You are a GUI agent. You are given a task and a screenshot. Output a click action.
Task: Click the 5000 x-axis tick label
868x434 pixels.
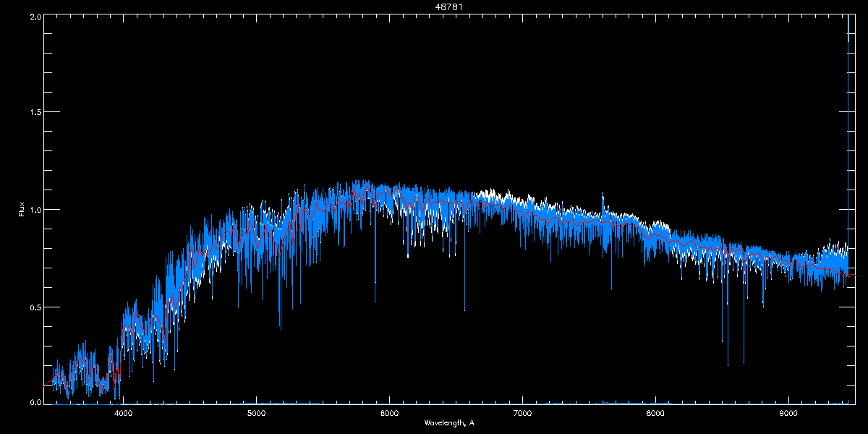tap(256, 414)
